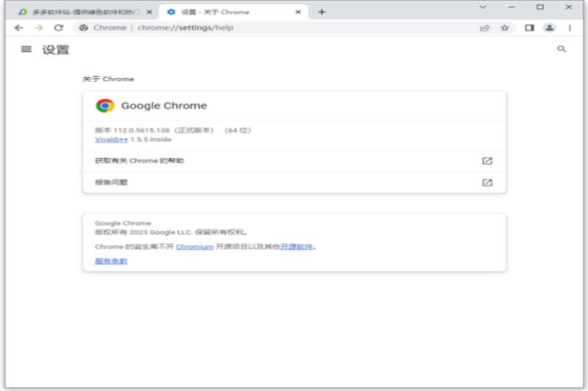Maximize the Chrome window

[540, 7]
